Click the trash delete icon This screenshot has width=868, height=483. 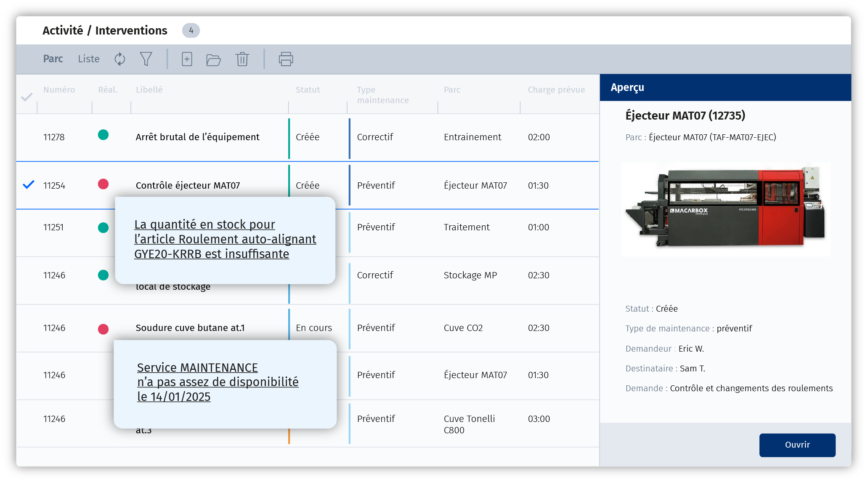tap(242, 59)
